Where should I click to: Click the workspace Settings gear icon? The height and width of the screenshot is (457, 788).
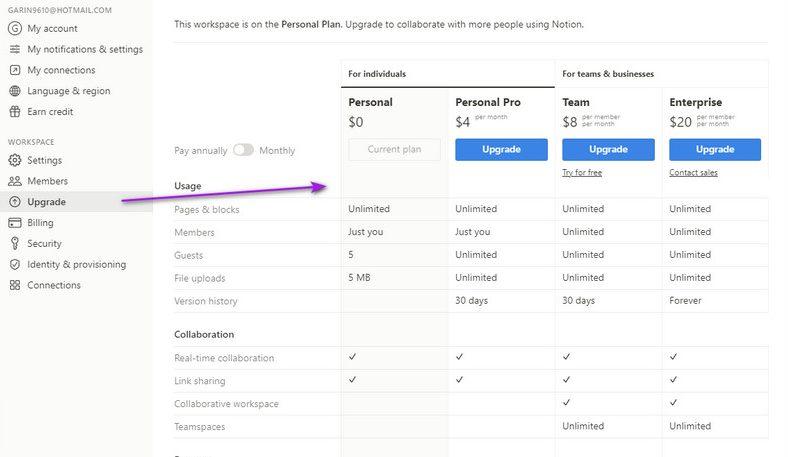pos(15,160)
